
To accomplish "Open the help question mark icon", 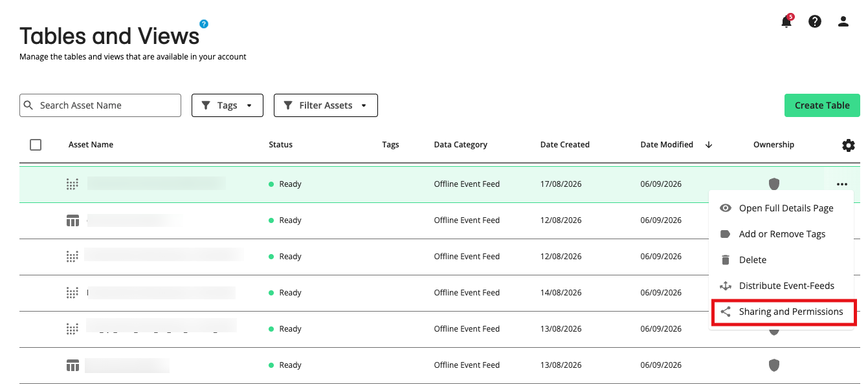I will [x=815, y=21].
